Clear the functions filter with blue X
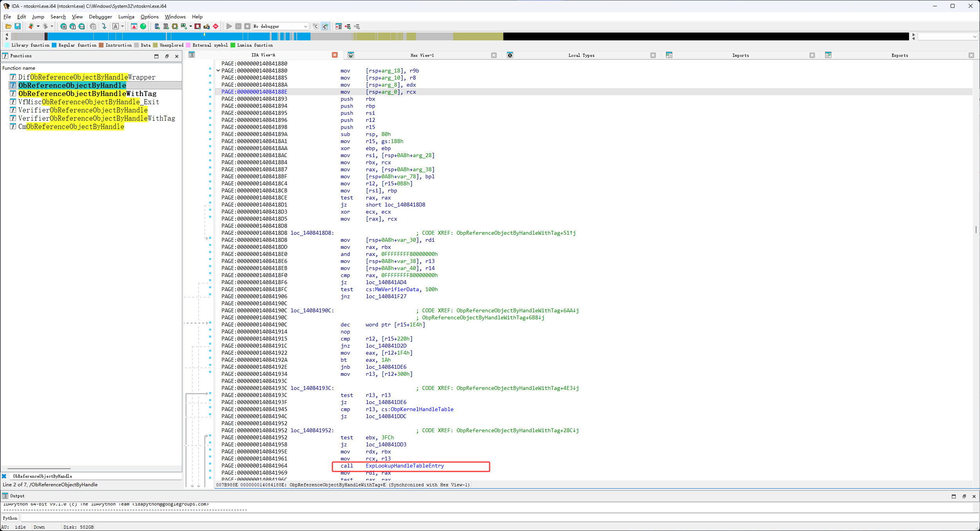Image resolution: width=980 pixels, height=531 pixels. (4, 476)
